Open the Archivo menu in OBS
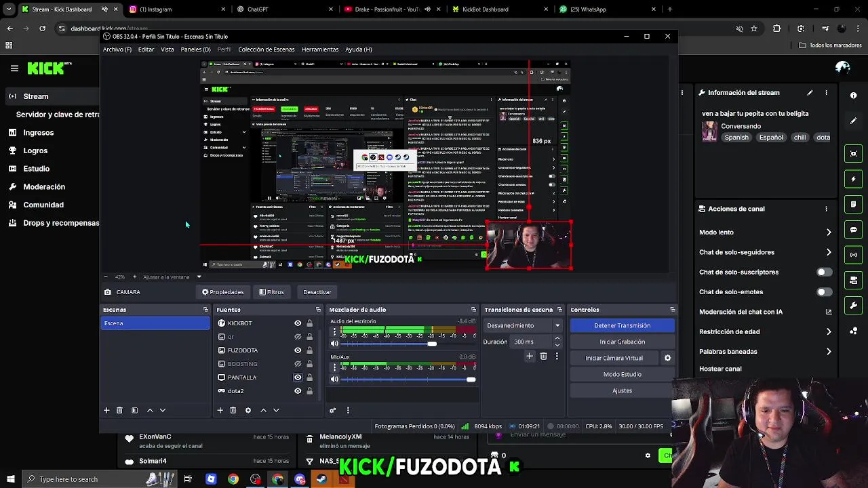The width and height of the screenshot is (868, 488). (x=117, y=49)
